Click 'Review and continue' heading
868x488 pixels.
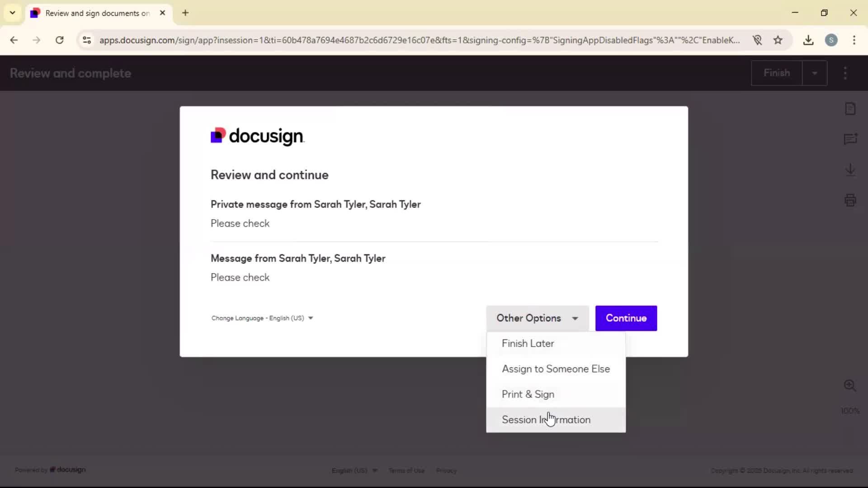coord(269,175)
